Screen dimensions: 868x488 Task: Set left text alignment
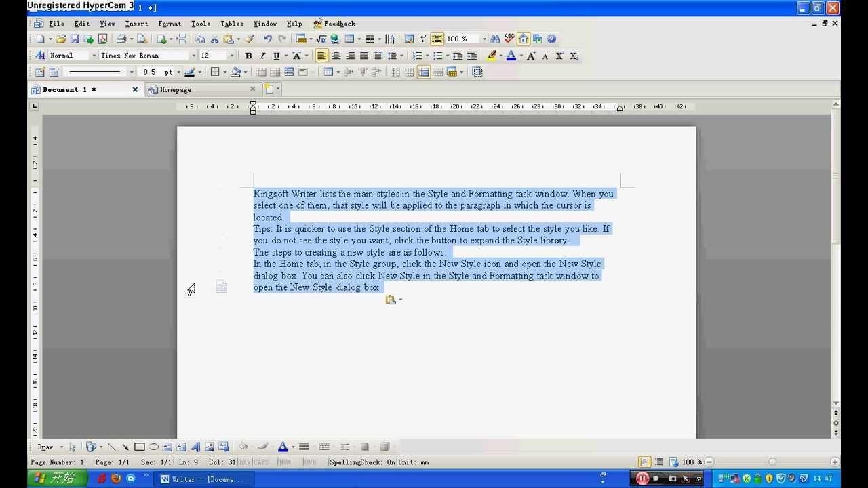pyautogui.click(x=322, y=56)
